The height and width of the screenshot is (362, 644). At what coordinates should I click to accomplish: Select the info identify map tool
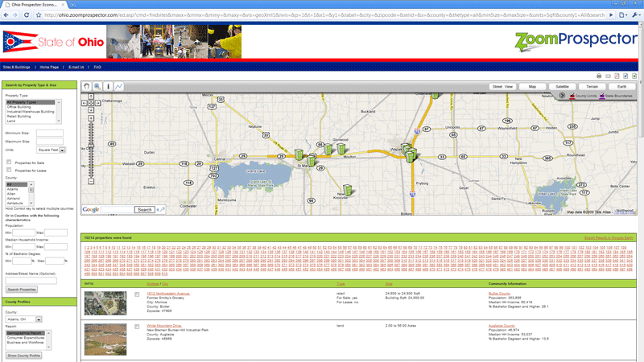coord(108,86)
